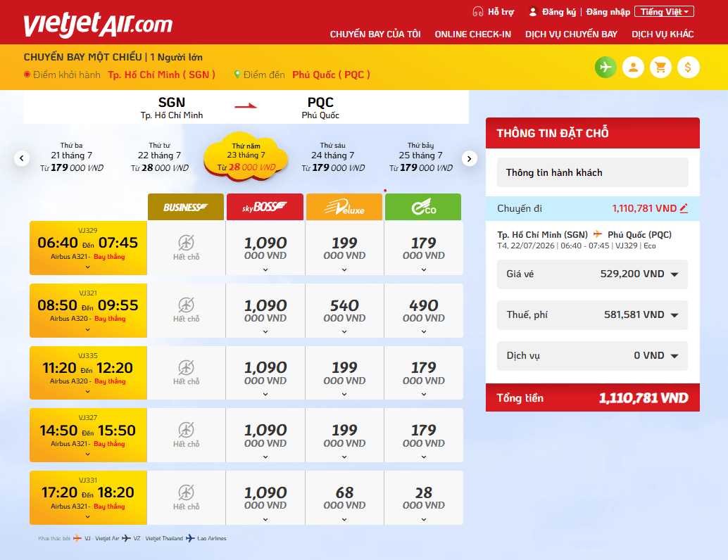
Task: Open the shopping cart step icon
Action: tap(660, 68)
